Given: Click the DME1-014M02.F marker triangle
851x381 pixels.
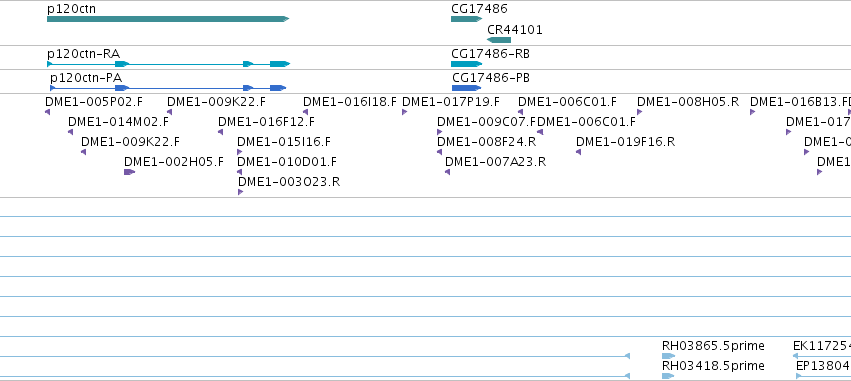Looking at the screenshot, I should click(71, 132).
